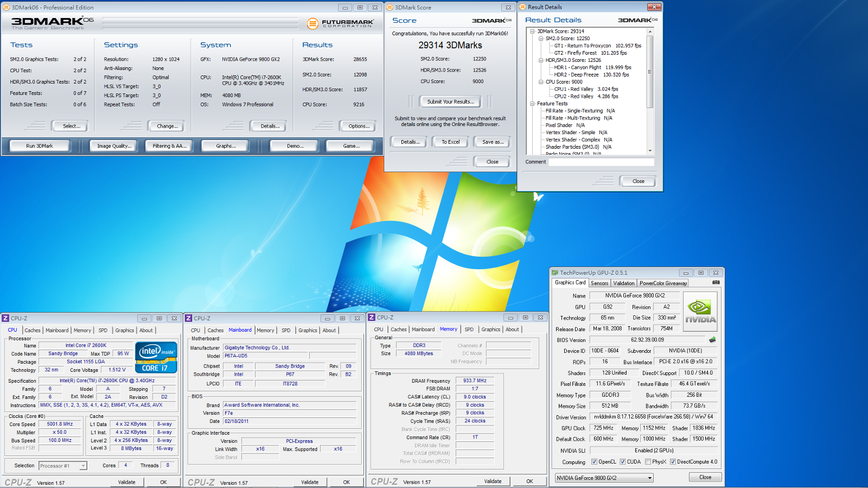
Task: Switch to the Sensors tab in GPU-Z
Action: [599, 283]
